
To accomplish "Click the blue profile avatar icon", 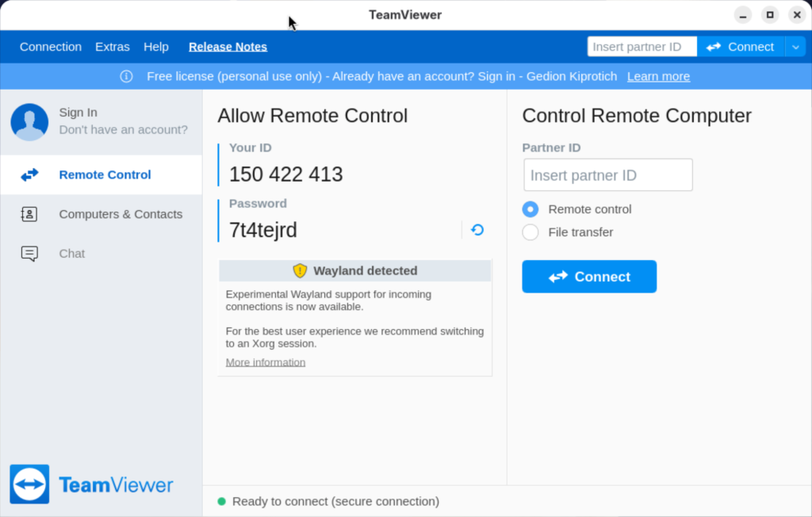I will (x=29, y=121).
